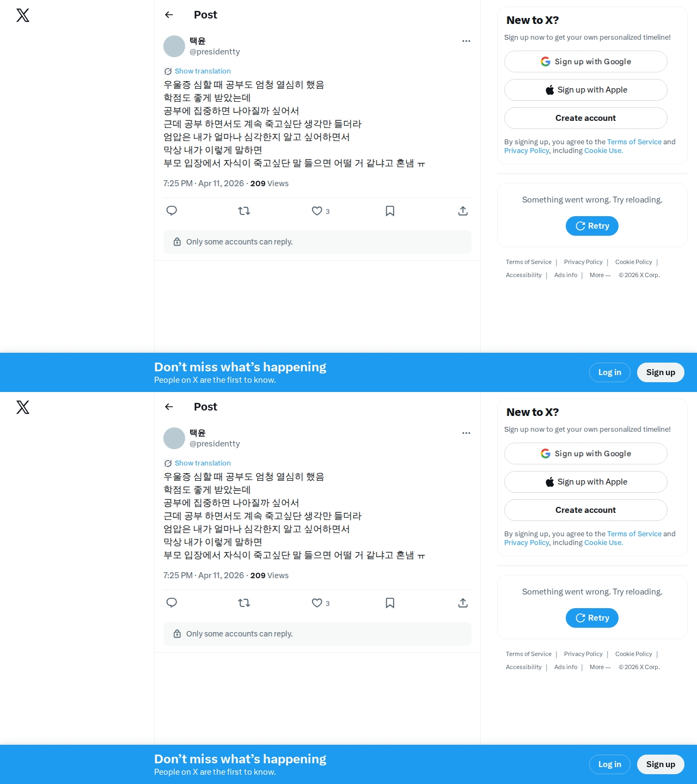Click Show translation on the upper post
Image resolution: width=697 pixels, height=784 pixels.
coord(203,71)
